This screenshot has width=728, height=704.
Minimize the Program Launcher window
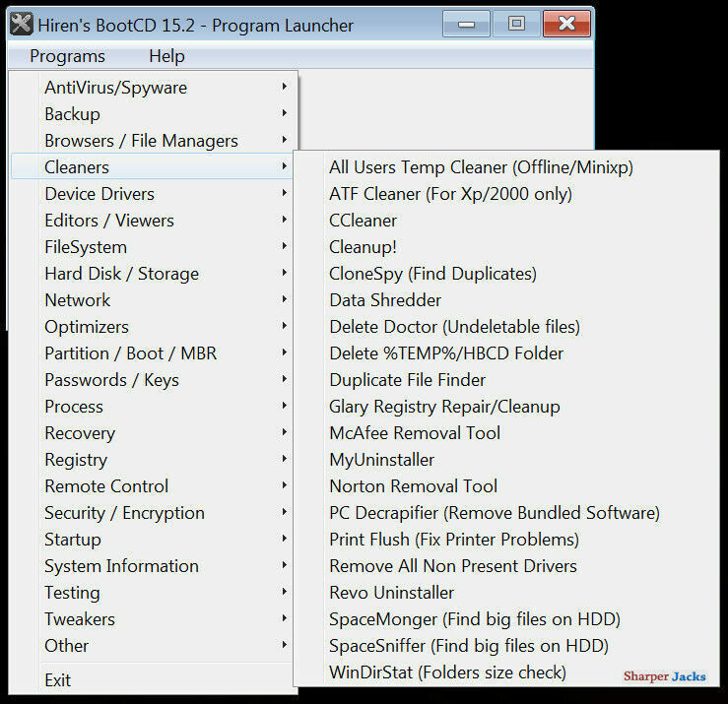click(x=466, y=24)
